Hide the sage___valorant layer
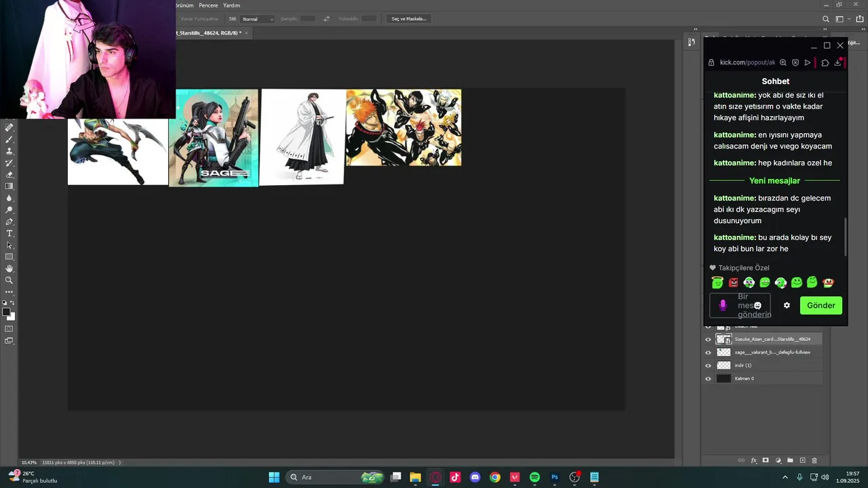Viewport: 868px width, 488px height. [x=708, y=352]
